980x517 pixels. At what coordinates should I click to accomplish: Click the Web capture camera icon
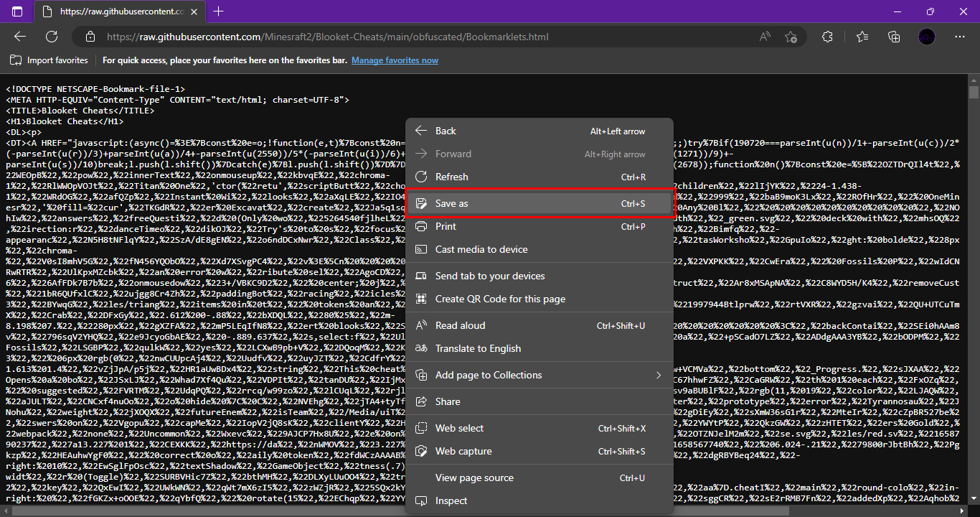click(422, 451)
